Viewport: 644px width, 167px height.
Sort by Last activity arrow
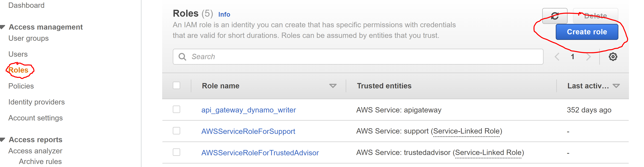click(616, 86)
